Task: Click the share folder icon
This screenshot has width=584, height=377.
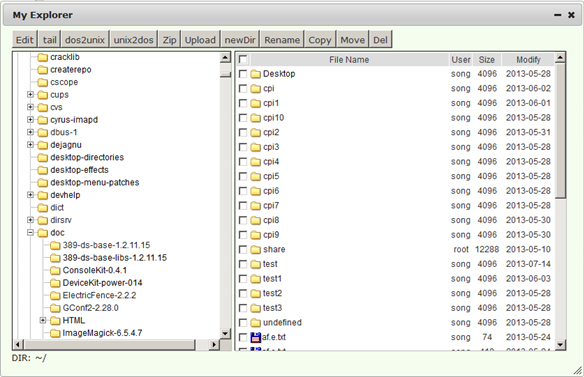Action: (x=256, y=250)
